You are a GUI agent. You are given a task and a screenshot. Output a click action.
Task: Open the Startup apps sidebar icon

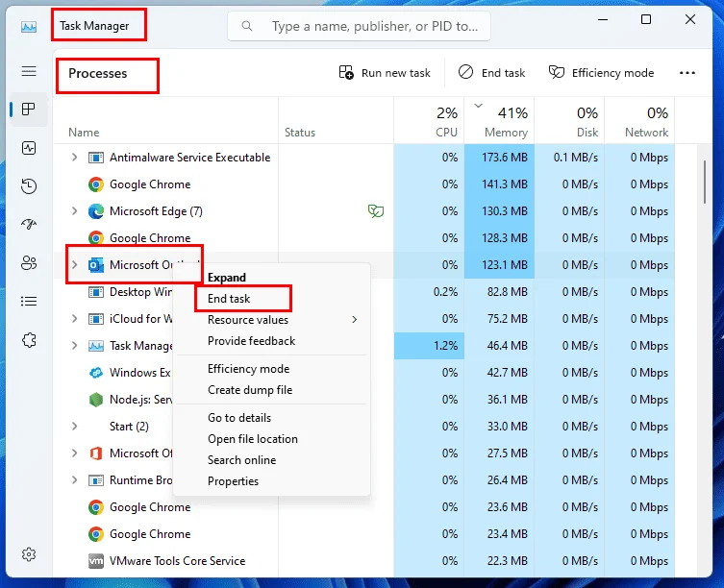coord(29,225)
